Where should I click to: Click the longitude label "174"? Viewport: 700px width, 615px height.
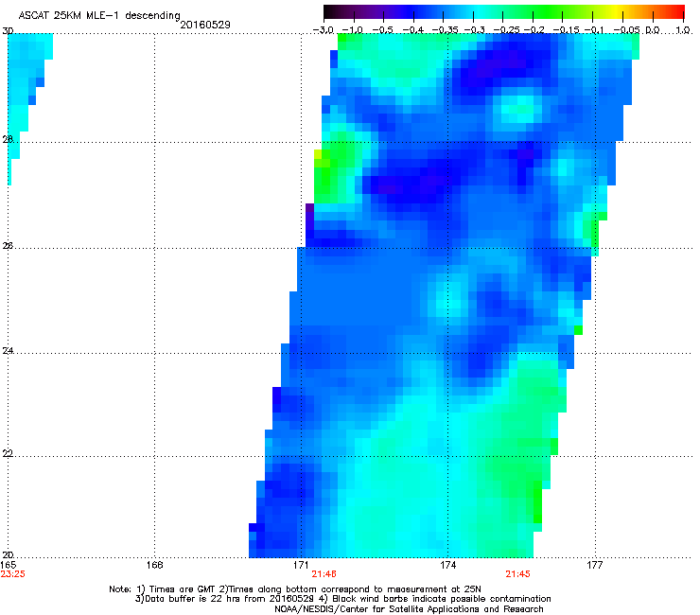(x=447, y=565)
